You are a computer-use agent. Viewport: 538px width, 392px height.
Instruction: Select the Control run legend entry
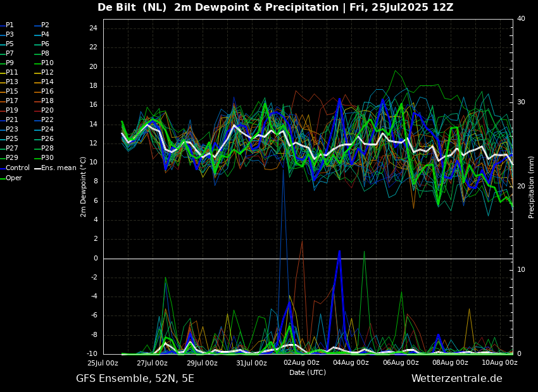click(18, 168)
